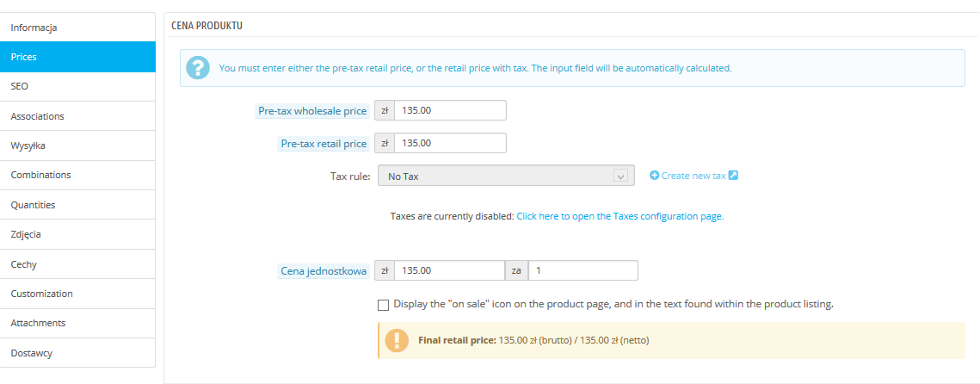
Task: Open the Wysyłka tab
Action: 77,146
